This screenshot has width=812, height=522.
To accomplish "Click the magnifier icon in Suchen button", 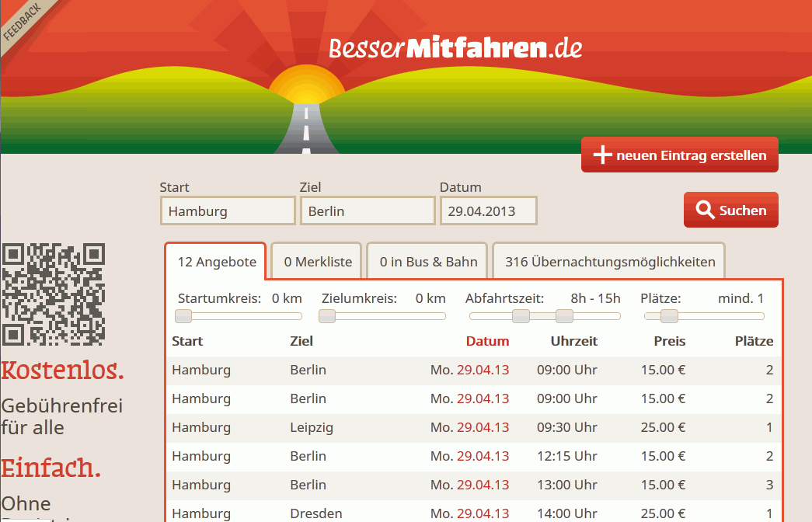I will click(705, 211).
